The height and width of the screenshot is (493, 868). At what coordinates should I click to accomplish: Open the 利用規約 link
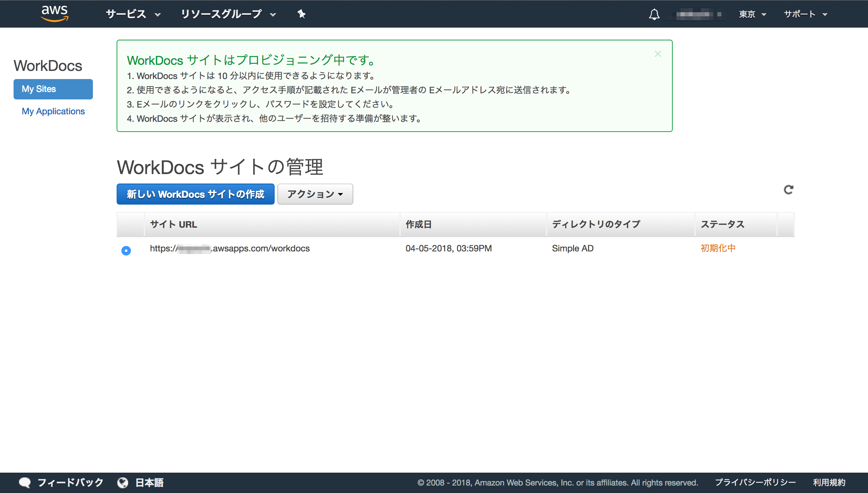(x=829, y=482)
